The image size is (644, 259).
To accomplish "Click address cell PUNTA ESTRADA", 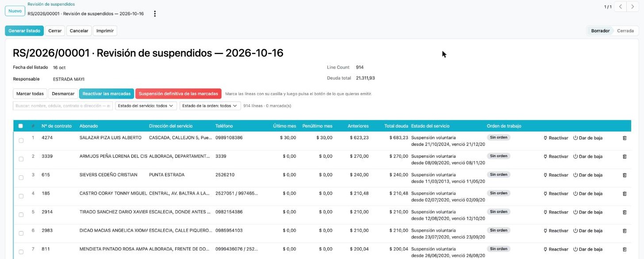I will 167,175.
